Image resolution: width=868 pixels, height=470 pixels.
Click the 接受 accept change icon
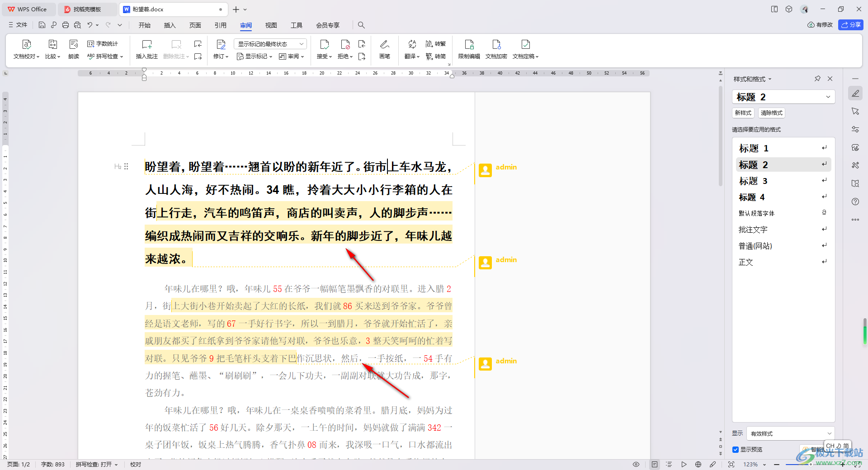point(324,44)
